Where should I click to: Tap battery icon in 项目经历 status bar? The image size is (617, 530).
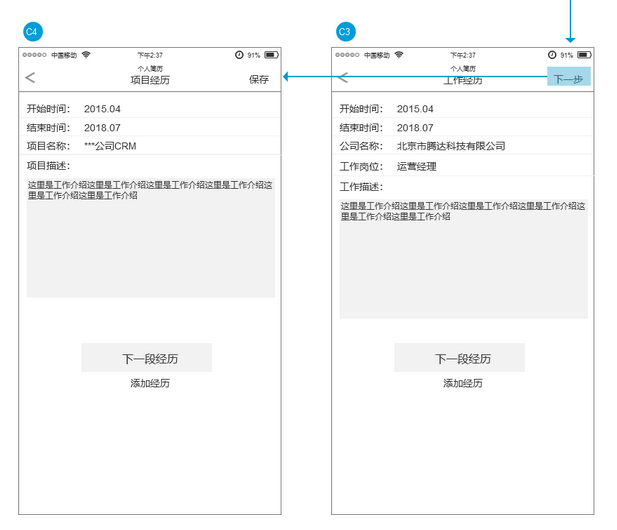271,55
